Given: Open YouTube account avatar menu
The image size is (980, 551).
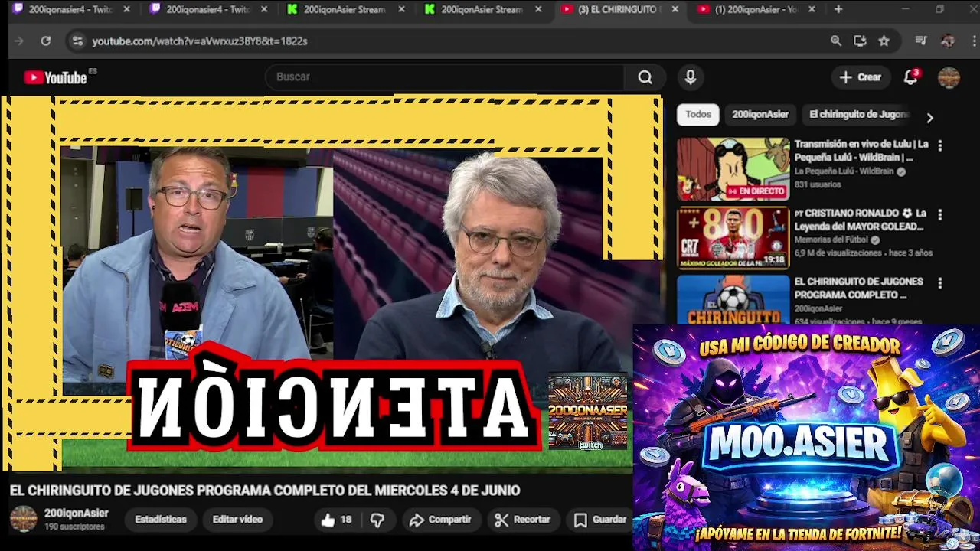Looking at the screenshot, I should pyautogui.click(x=949, y=77).
